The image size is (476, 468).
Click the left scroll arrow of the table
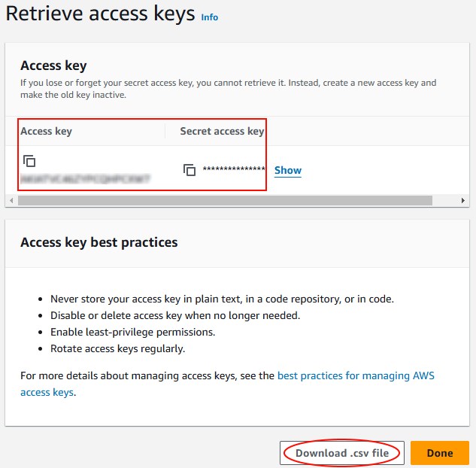[x=11, y=200]
